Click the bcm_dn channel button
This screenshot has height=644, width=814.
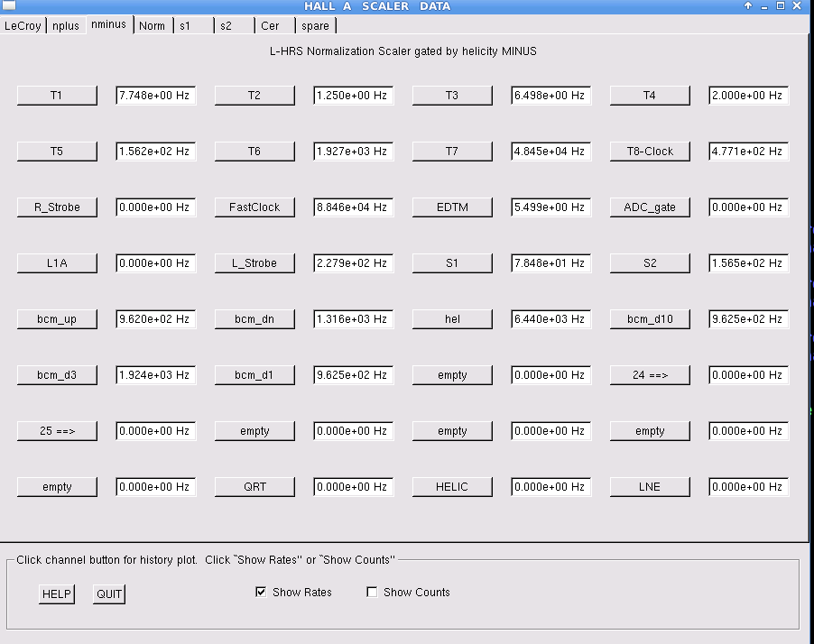tap(254, 319)
